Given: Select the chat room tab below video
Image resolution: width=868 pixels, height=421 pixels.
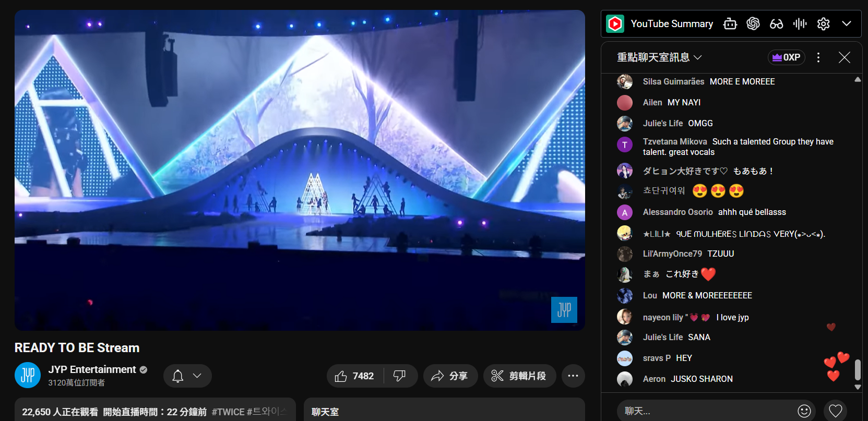Looking at the screenshot, I should pos(325,412).
